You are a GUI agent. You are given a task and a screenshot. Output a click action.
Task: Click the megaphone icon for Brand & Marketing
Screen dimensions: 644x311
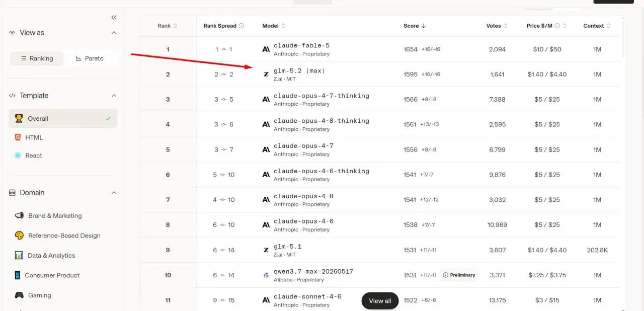(19, 215)
